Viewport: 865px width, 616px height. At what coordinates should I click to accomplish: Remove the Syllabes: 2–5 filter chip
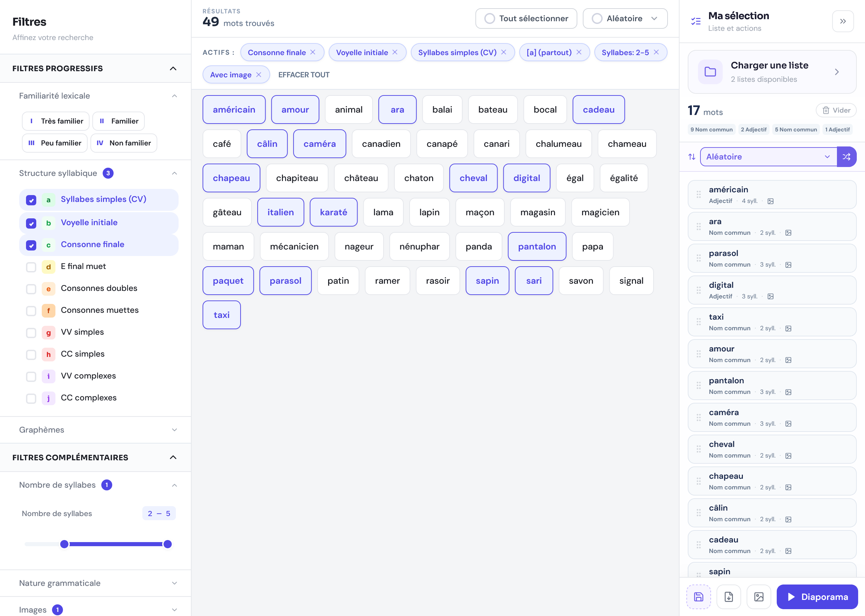click(656, 52)
